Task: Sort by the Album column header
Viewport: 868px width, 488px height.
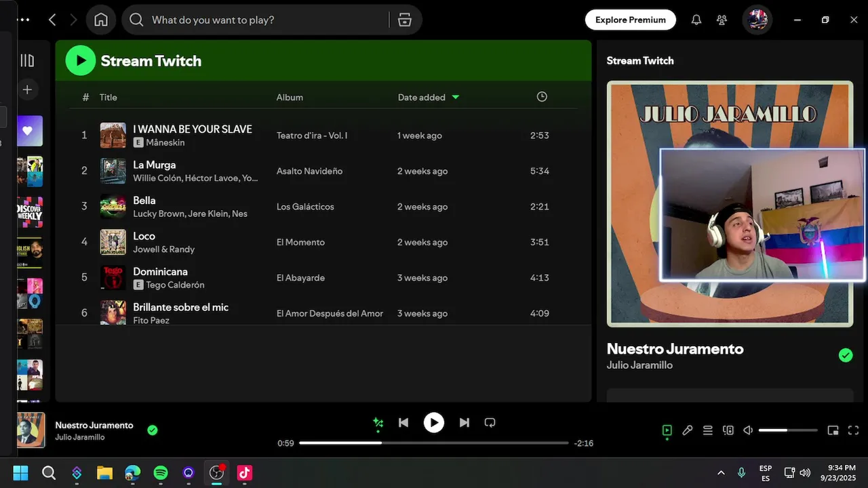Action: pos(290,97)
